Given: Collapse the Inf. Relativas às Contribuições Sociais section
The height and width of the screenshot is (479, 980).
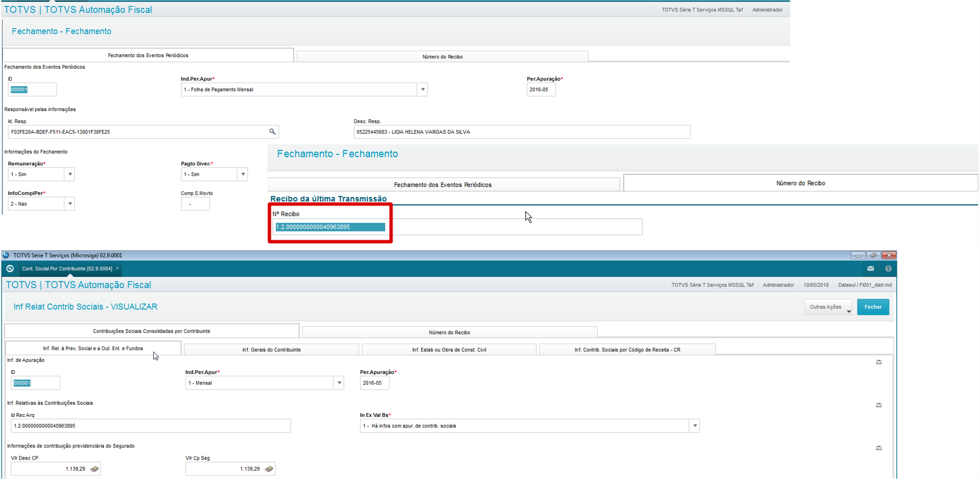Looking at the screenshot, I should tap(879, 405).
